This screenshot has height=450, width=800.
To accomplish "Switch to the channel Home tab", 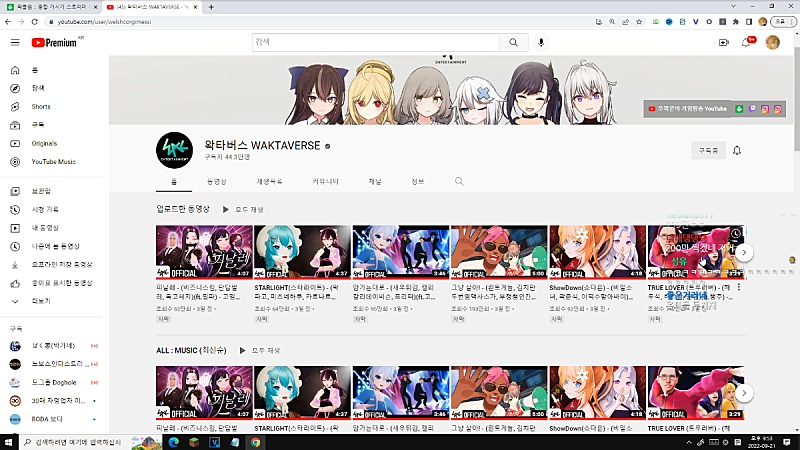I will [x=174, y=182].
